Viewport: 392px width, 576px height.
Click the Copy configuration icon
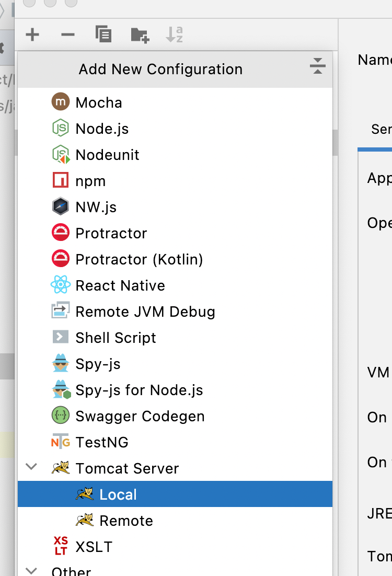103,34
